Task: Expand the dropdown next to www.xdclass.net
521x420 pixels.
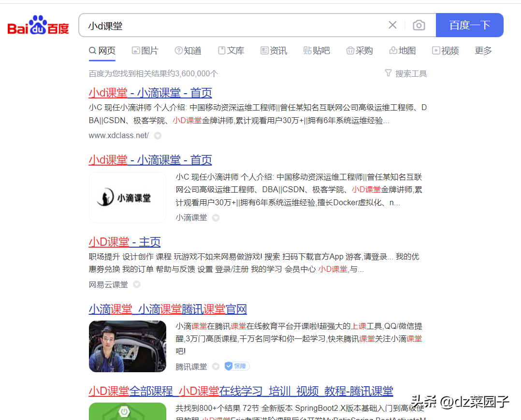Action: click(158, 136)
